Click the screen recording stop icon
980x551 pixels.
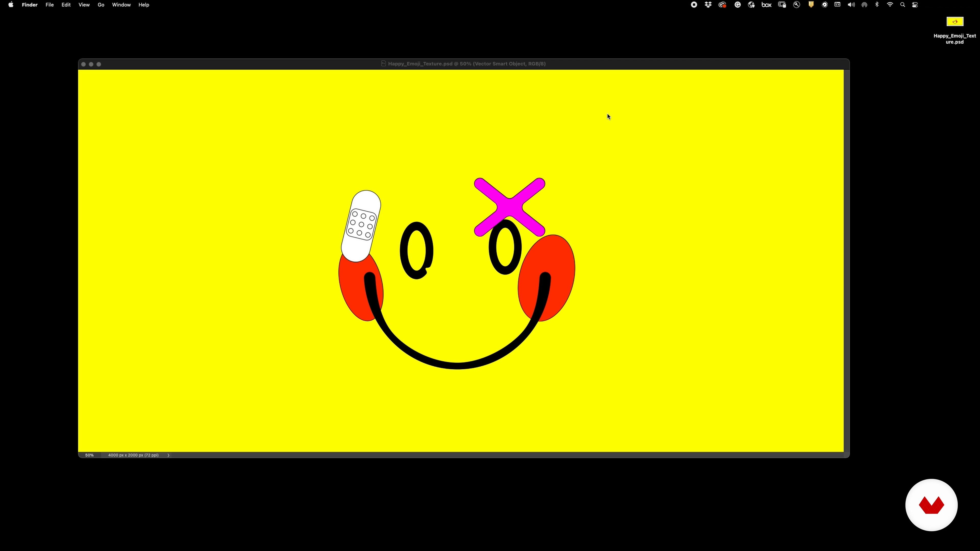tap(694, 5)
